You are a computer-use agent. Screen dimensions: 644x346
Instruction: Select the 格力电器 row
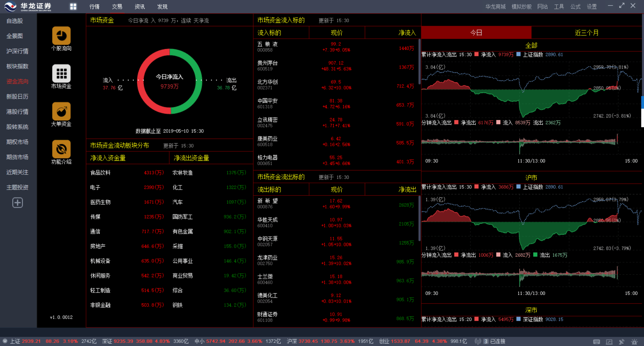pyautogui.click(x=336, y=160)
